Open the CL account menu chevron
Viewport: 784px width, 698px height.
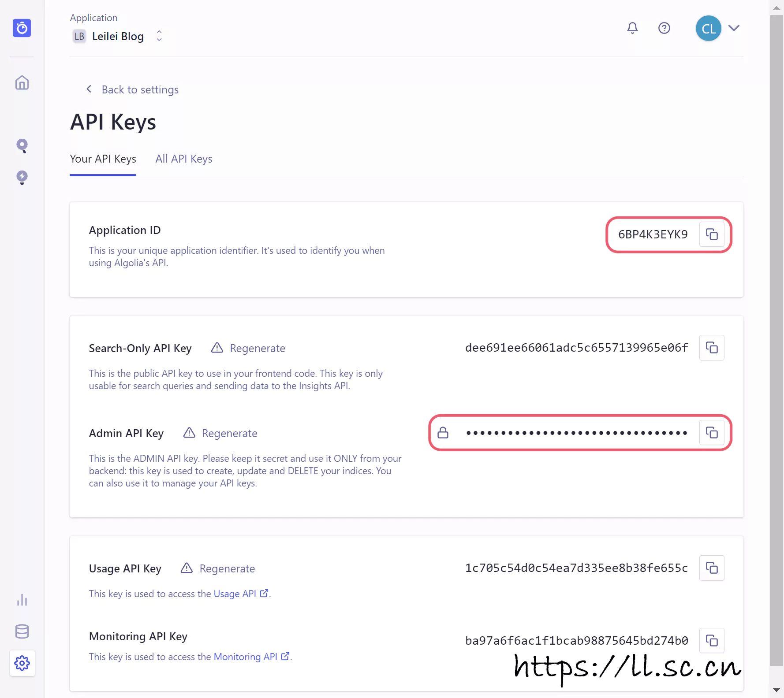[734, 28]
